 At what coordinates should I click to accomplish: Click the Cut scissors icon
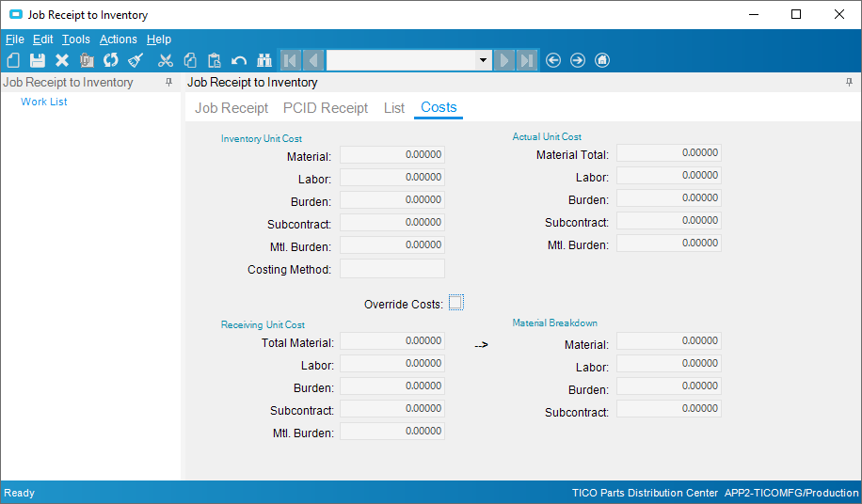pyautogui.click(x=165, y=60)
